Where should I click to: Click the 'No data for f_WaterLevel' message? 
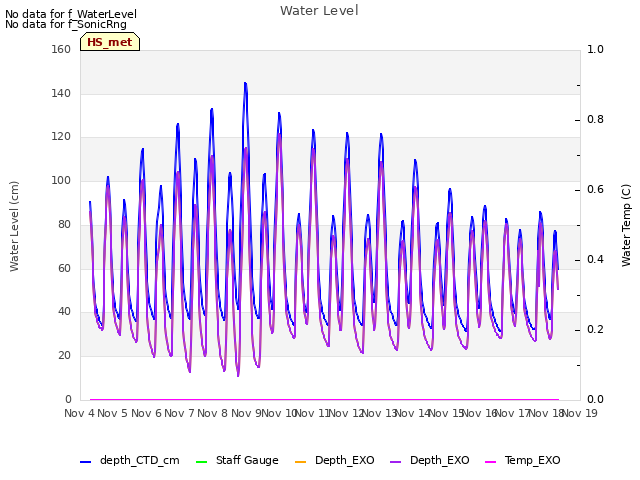point(71,14)
